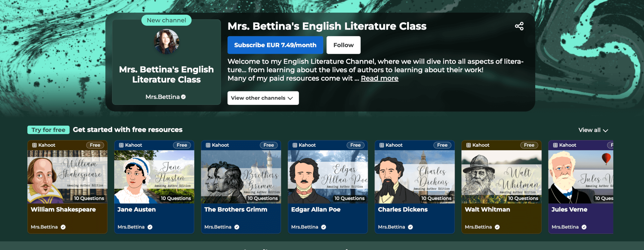This screenshot has width=644, height=250.
Task: Click the Jules Verne title text
Action: tap(569, 209)
